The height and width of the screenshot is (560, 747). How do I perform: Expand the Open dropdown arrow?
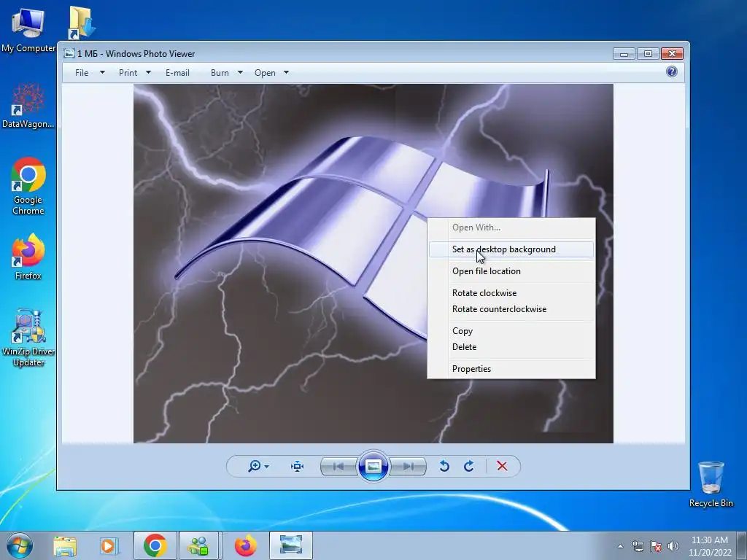[x=286, y=72]
